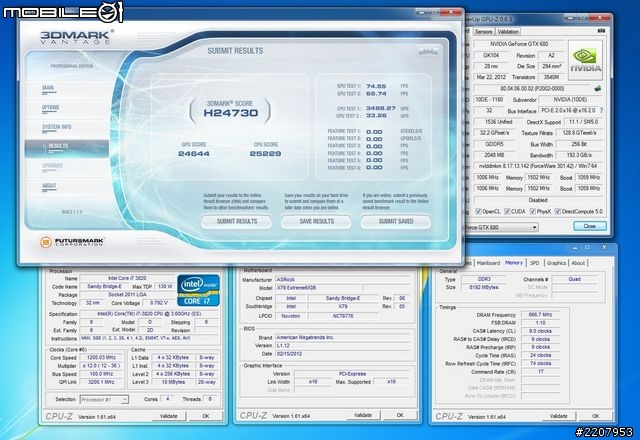
Task: Toggle the DirectCompute 5.0 checkbox
Action: click(x=558, y=211)
